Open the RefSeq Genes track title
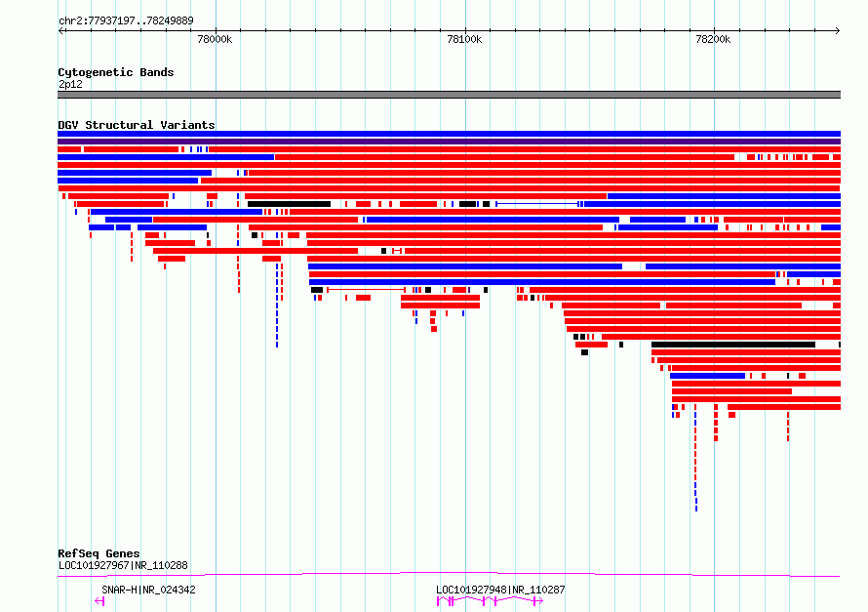 pos(99,553)
